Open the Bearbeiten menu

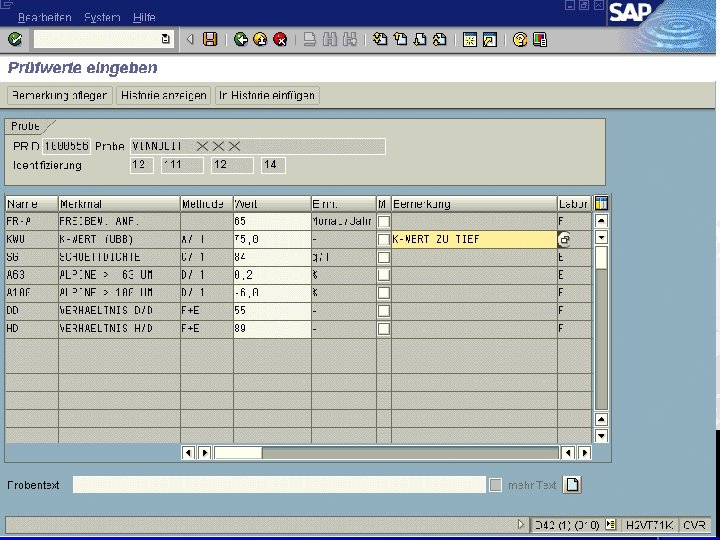[x=45, y=17]
